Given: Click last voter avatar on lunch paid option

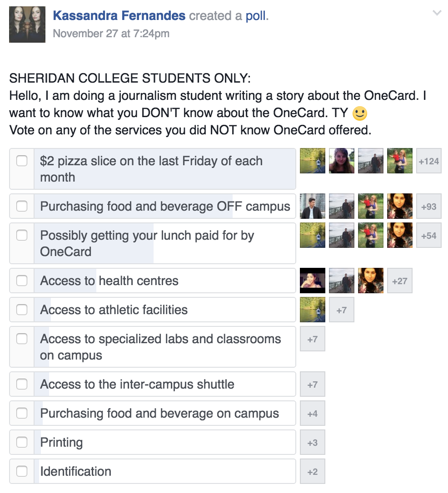Looking at the screenshot, I should click(x=400, y=235).
